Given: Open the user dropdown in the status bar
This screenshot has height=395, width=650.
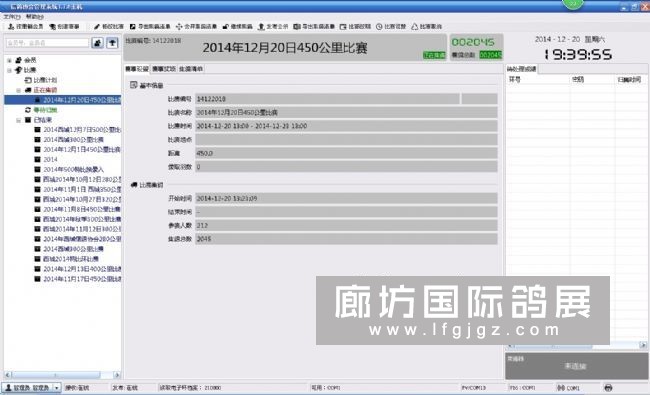Looking at the screenshot, I should (x=57, y=388).
